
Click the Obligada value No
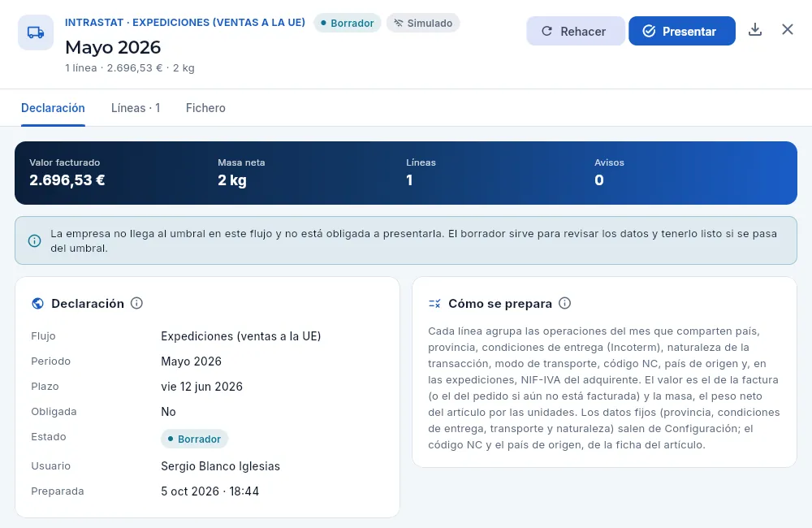168,412
